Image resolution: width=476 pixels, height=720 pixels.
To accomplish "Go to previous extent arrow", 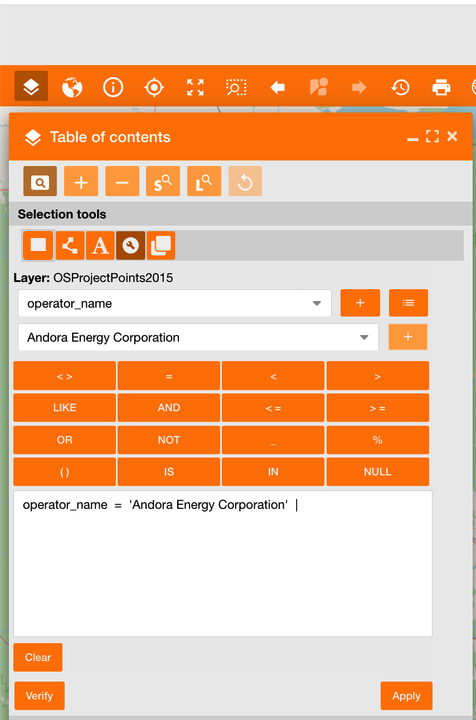I will click(277, 87).
